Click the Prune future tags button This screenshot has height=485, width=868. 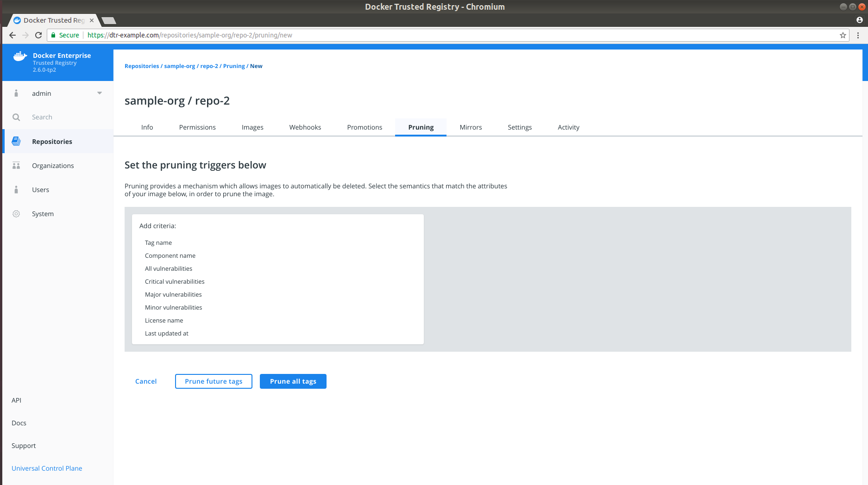pos(214,381)
